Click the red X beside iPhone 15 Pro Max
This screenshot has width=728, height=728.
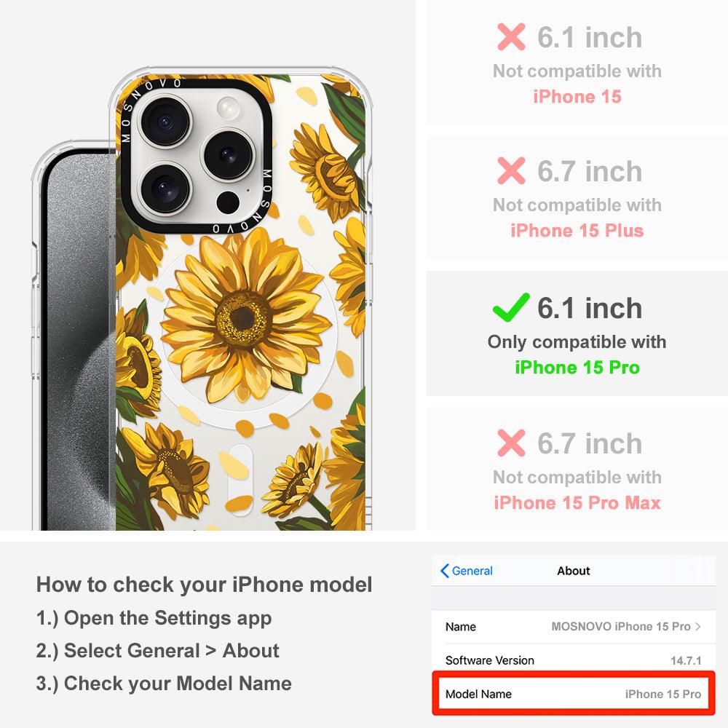coord(511,443)
